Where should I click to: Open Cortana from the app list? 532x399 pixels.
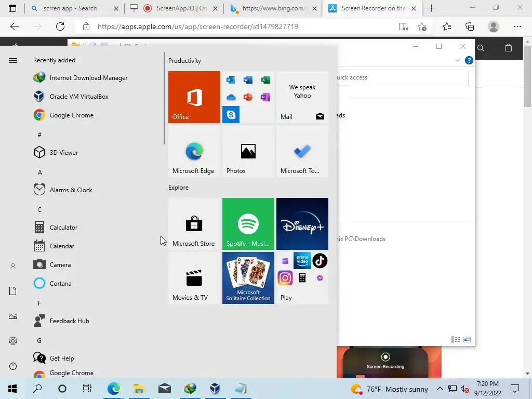click(52, 283)
